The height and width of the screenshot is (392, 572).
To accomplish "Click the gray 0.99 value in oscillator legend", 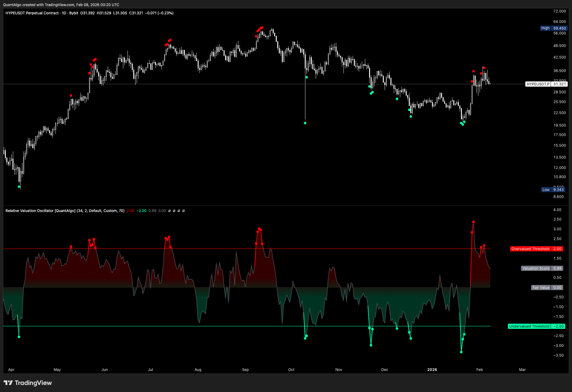I will (152, 211).
